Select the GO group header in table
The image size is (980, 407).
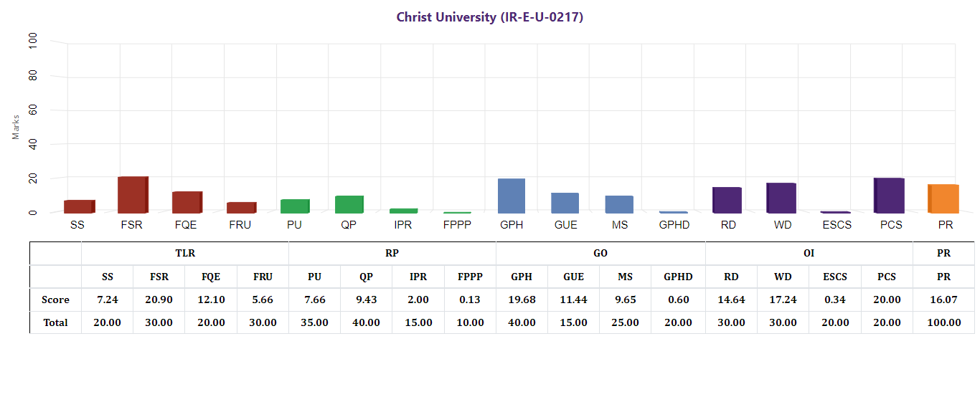[600, 254]
